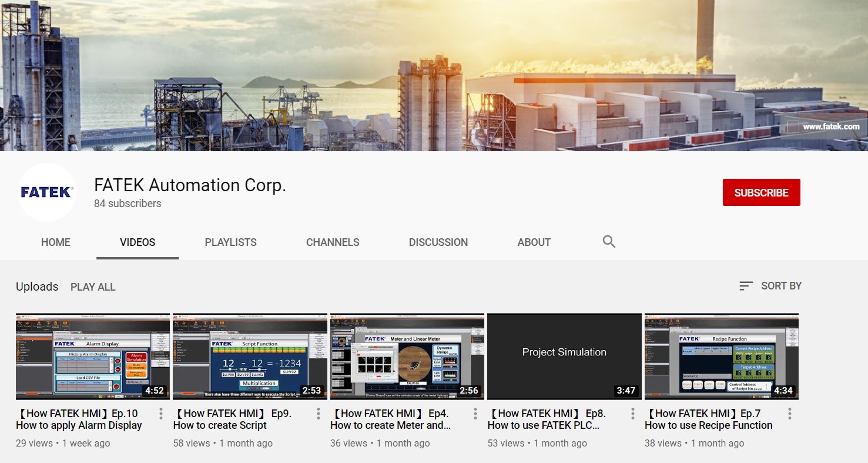Click the Sort By lines icon
The width and height of the screenshot is (868, 463).
[746, 286]
